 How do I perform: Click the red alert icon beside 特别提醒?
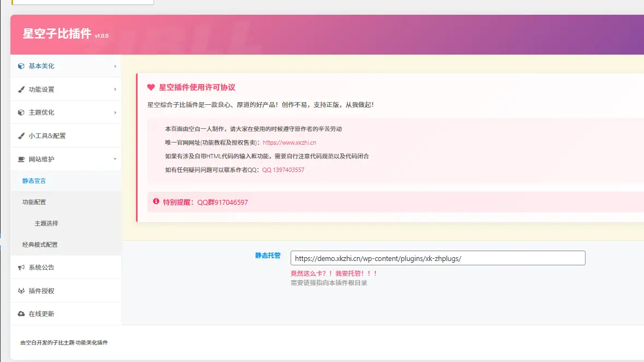[156, 201]
